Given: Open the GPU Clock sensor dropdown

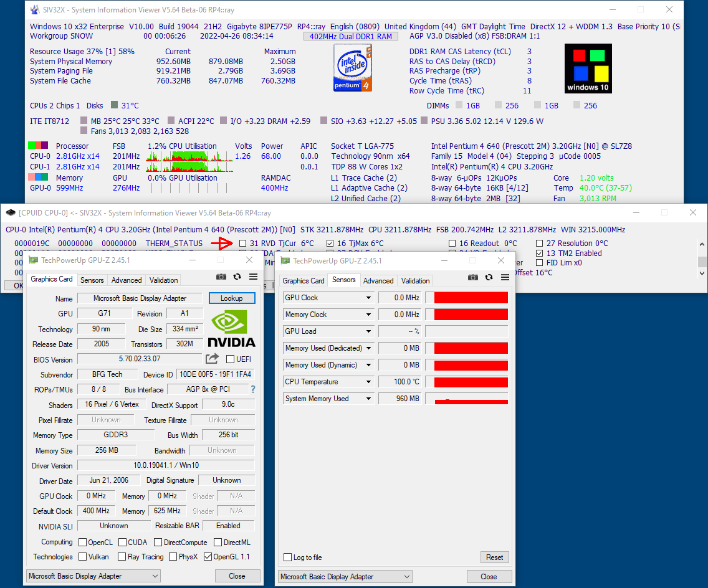Looking at the screenshot, I should [x=368, y=298].
